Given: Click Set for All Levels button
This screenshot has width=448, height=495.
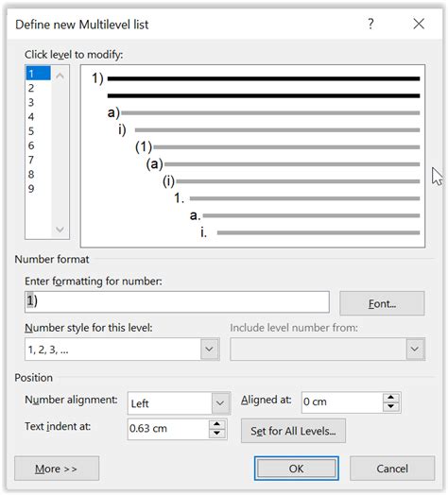Looking at the screenshot, I should [293, 431].
